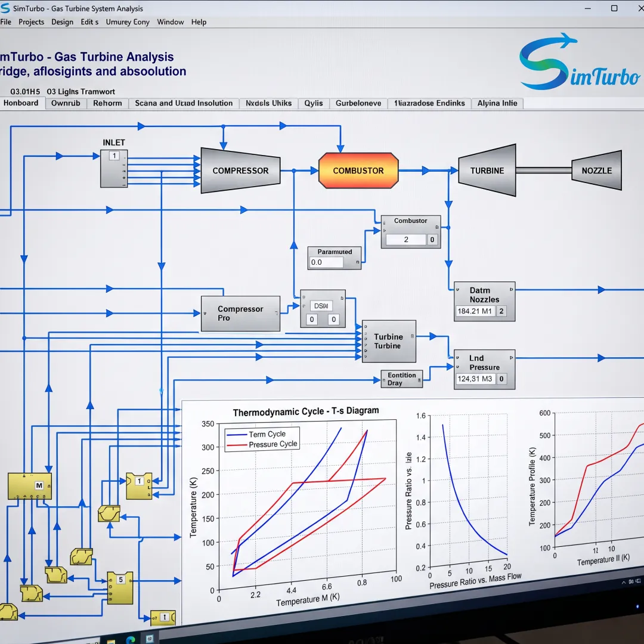
Task: Expand the Lnd Pressure upper-left triangle marker
Action: [x=457, y=358]
